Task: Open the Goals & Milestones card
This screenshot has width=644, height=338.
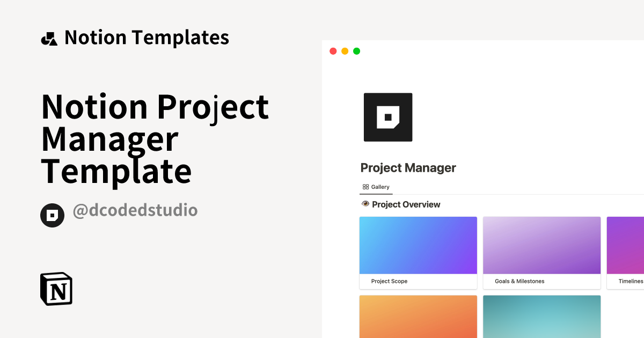Action: 541,252
